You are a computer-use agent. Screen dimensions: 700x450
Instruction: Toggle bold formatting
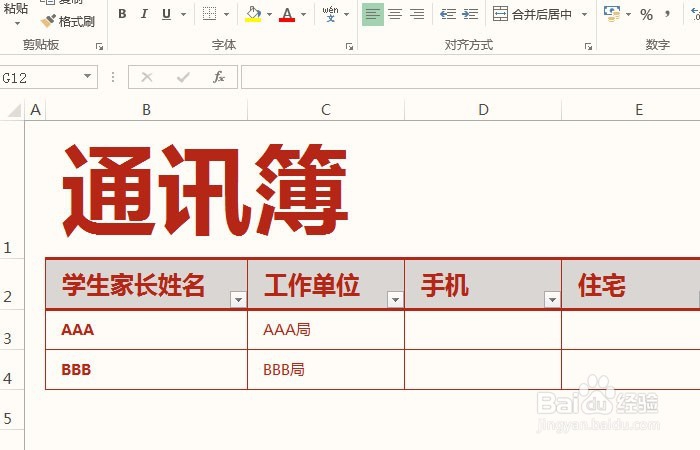pos(122,14)
